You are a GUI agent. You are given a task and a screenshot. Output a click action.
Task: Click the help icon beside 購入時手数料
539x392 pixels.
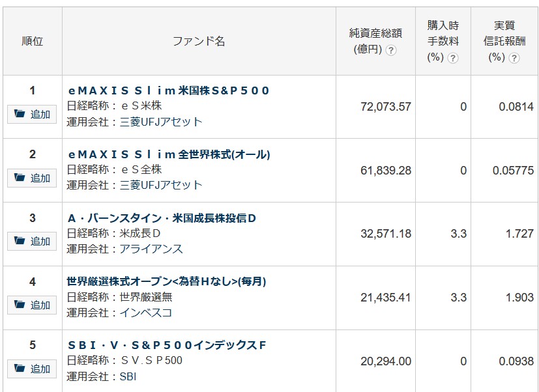tap(453, 57)
